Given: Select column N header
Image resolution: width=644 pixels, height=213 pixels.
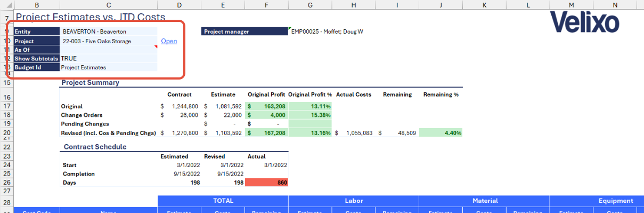Looking at the screenshot, I should click(x=615, y=5).
